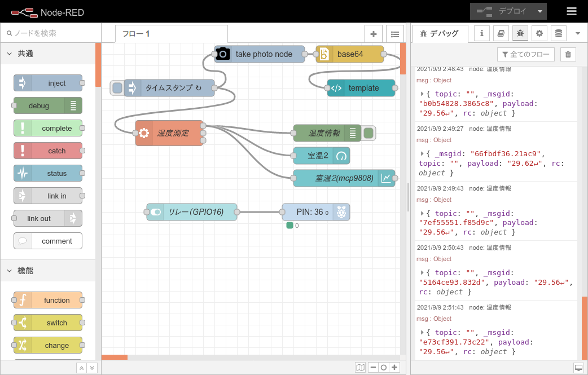Screen dimensions: 588x375
Task: Expand the 2:49:43 debug message object
Action: (422, 213)
